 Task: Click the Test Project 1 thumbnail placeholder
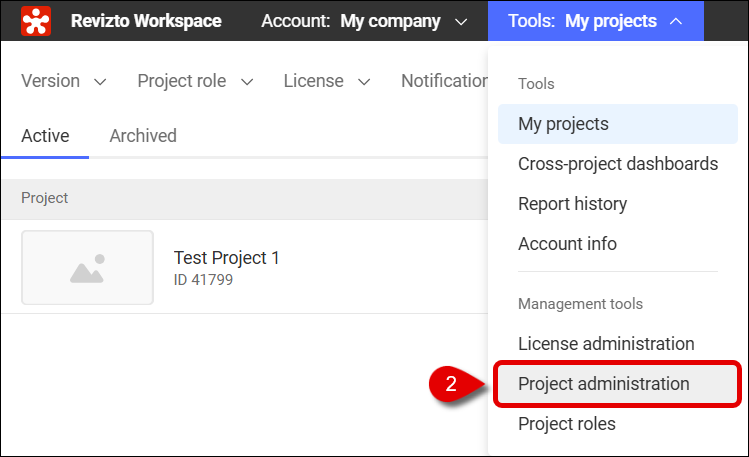(87, 267)
